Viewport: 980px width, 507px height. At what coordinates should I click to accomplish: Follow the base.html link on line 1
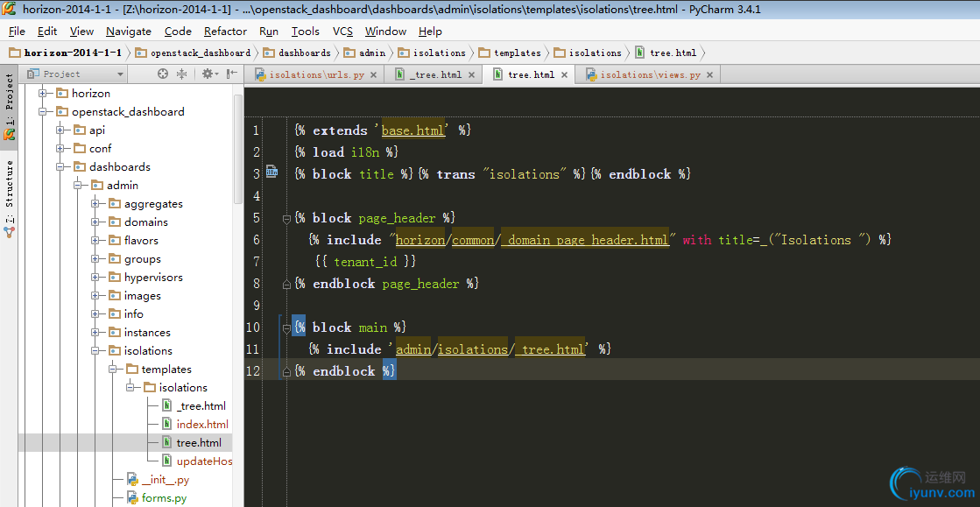click(412, 130)
